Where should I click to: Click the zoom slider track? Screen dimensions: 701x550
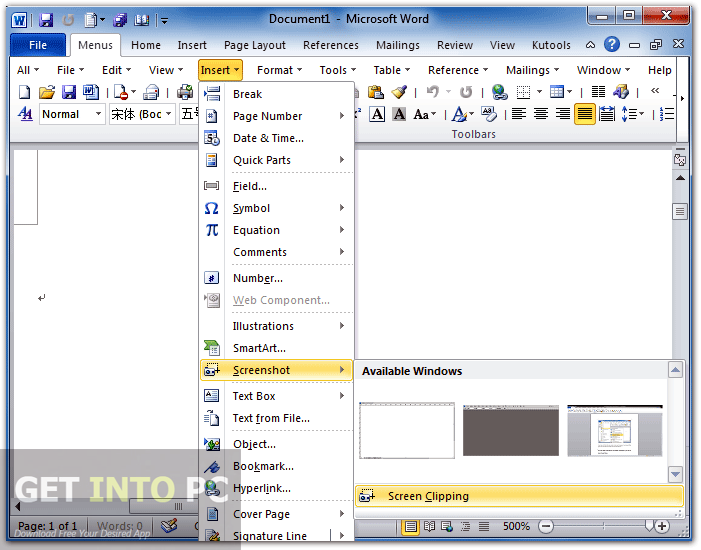pos(604,526)
